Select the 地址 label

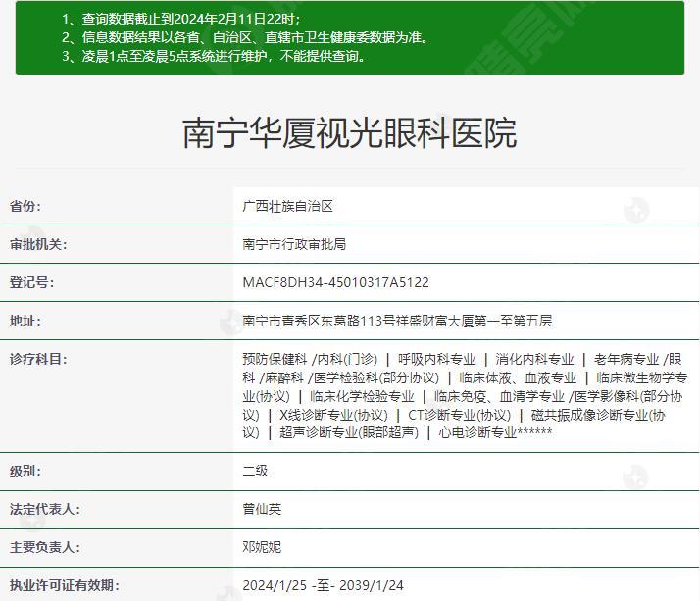click(x=25, y=321)
